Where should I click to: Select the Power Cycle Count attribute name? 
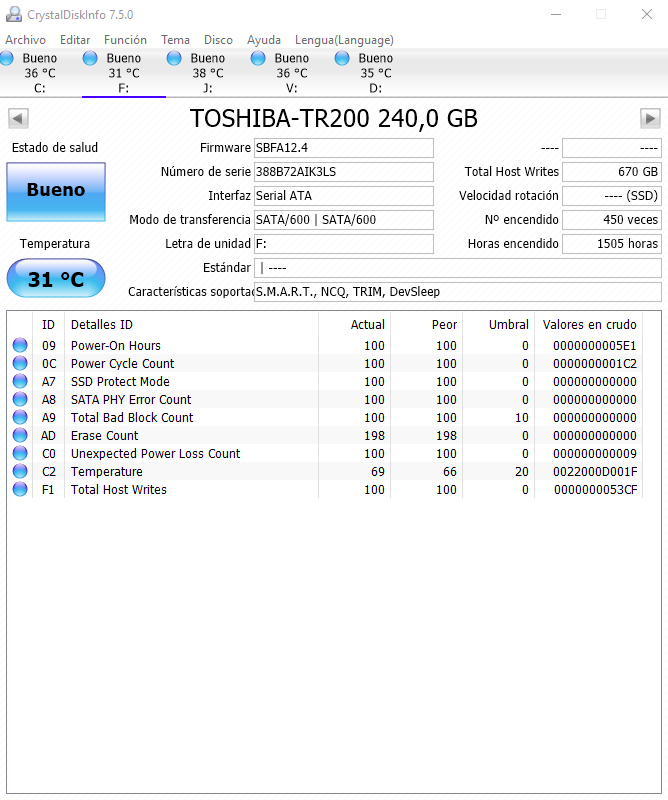pyautogui.click(x=122, y=363)
